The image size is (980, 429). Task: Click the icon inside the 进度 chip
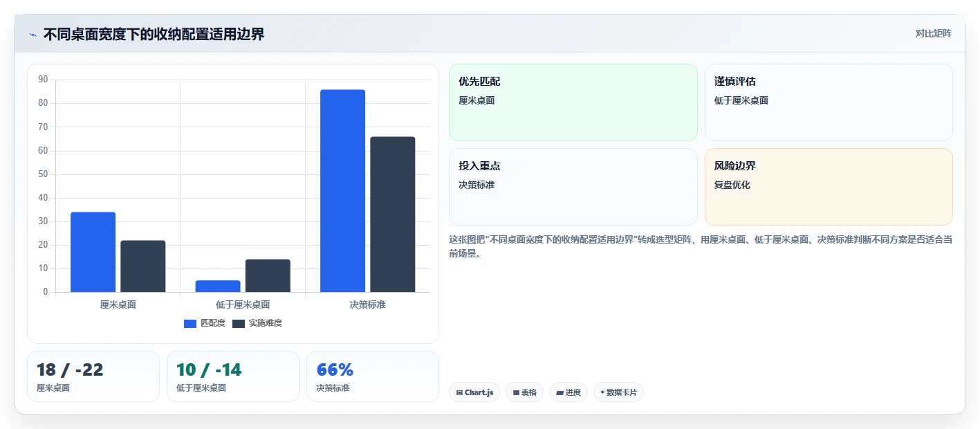[x=560, y=392]
